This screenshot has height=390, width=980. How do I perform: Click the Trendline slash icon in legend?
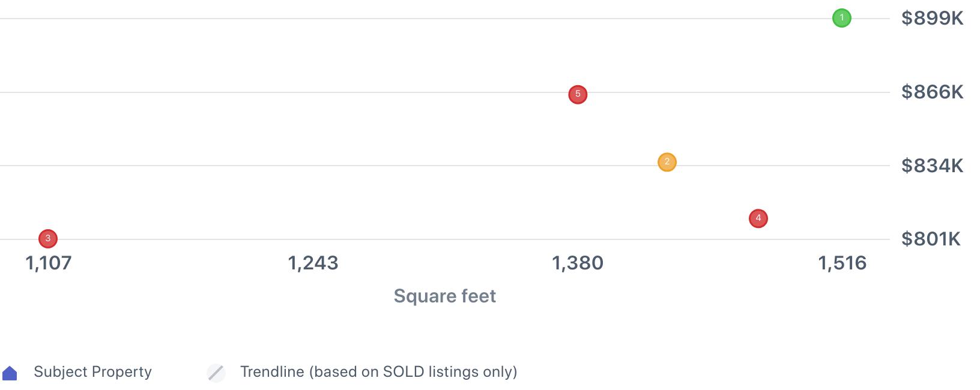(216, 373)
